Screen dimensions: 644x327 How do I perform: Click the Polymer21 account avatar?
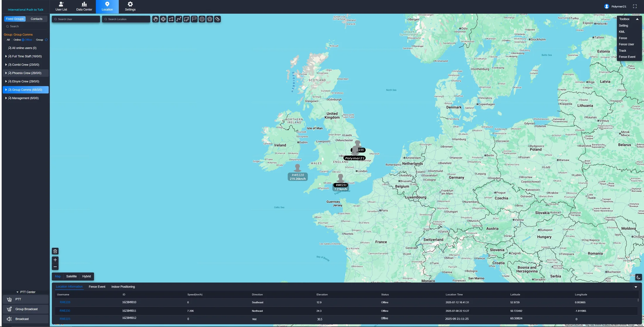pos(607,6)
